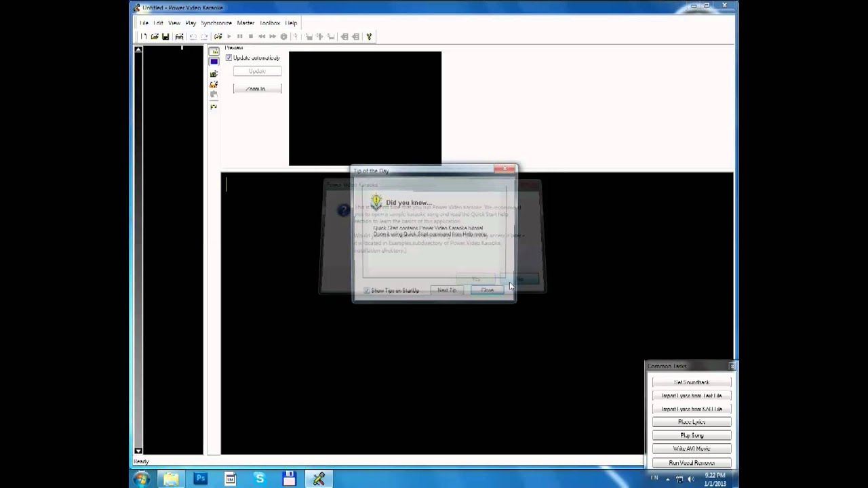Click the Rewind icon in the toolbar
This screenshot has height=488, width=868.
pos(262,37)
